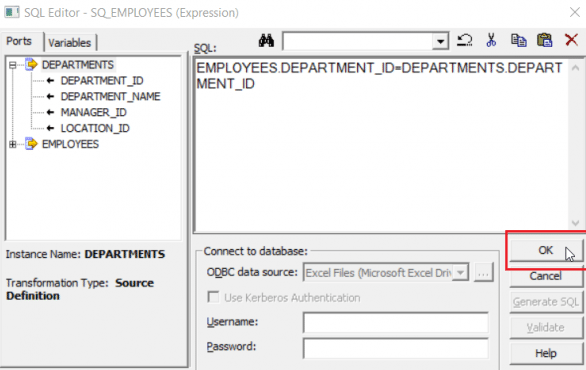Click the arrow icon beside LOCATION_ID port

[50, 128]
